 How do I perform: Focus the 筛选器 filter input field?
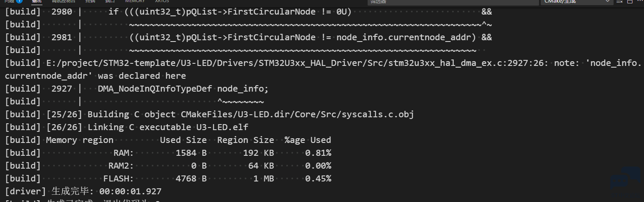pyautogui.click(x=453, y=2)
